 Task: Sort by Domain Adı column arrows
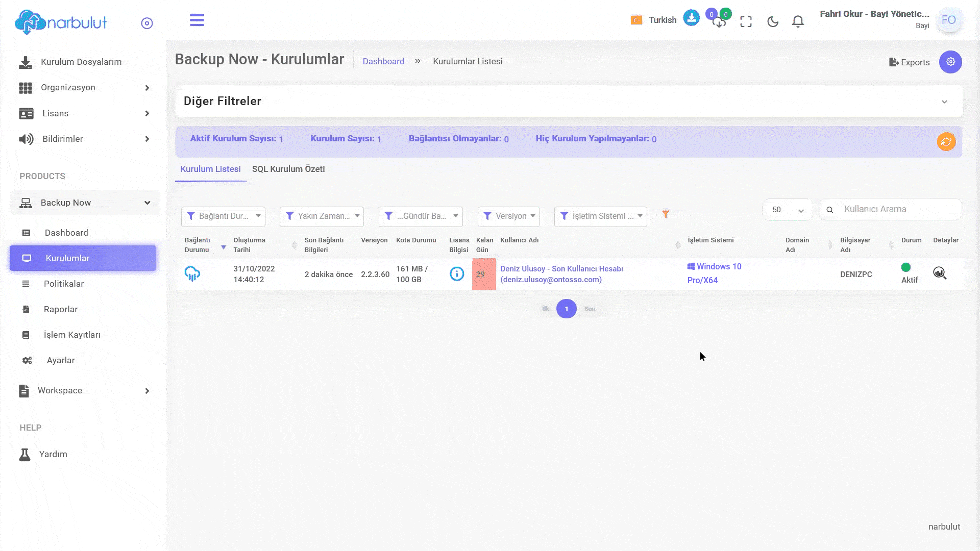[830, 245]
